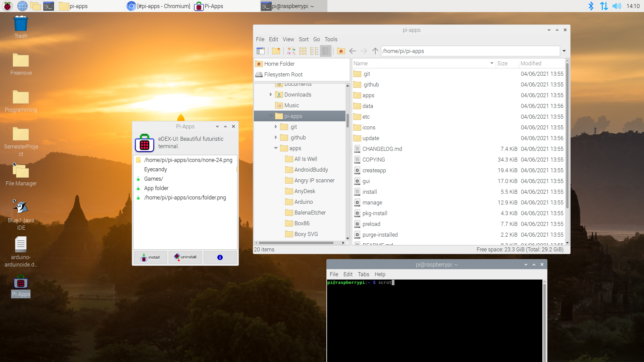
Task: Expand the .github folder in sidebar tree
Action: (x=276, y=137)
